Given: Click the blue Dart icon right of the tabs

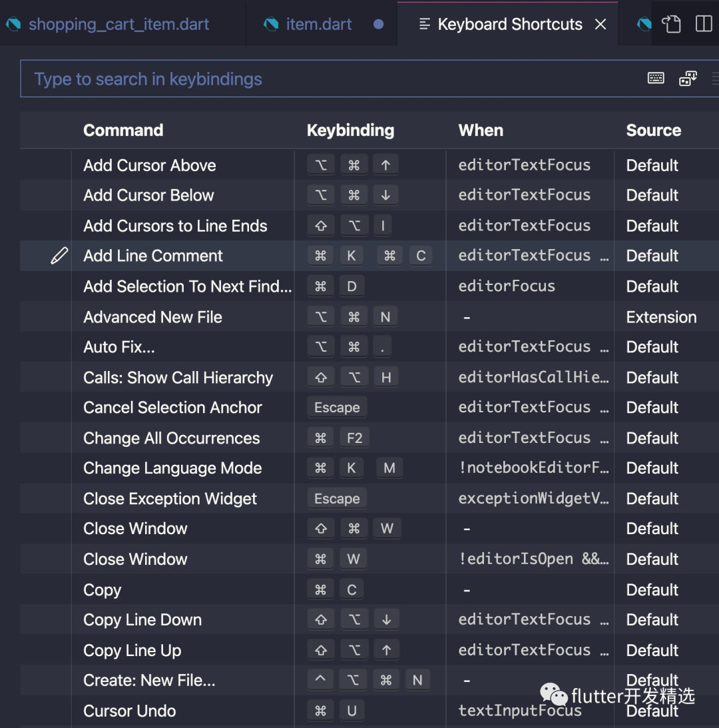Looking at the screenshot, I should click(643, 24).
